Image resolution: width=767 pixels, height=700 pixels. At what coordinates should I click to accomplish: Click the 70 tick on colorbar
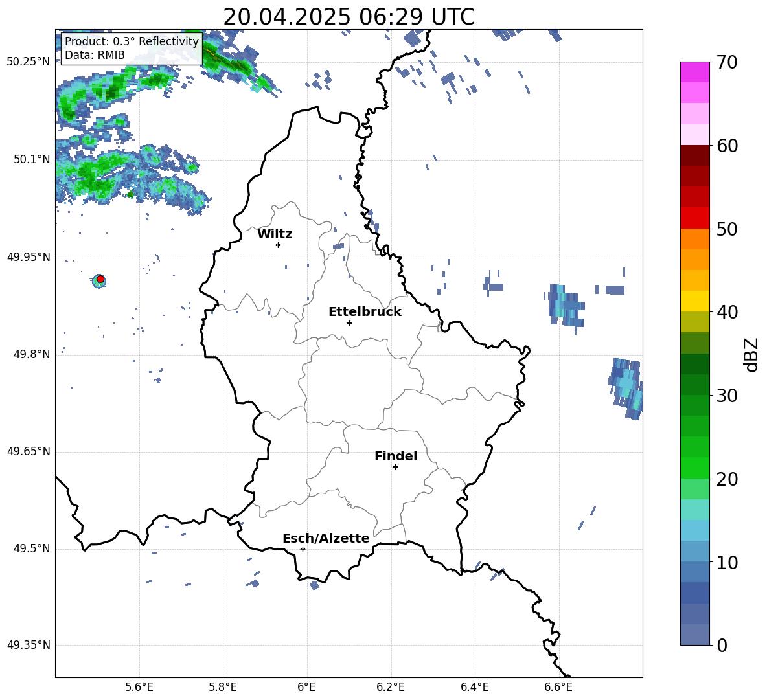727,63
